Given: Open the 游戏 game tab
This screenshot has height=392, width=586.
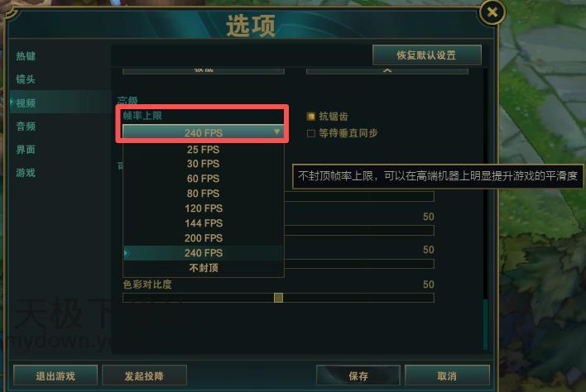Looking at the screenshot, I should pos(26,173).
